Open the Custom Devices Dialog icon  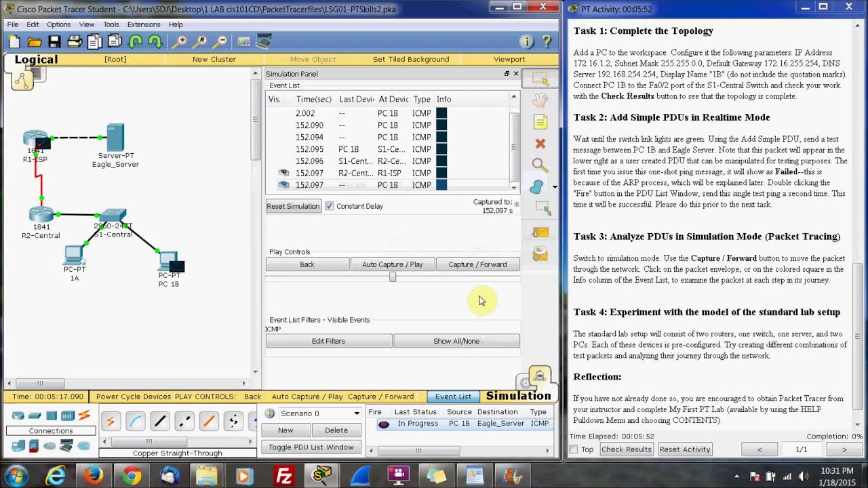pyautogui.click(x=264, y=42)
